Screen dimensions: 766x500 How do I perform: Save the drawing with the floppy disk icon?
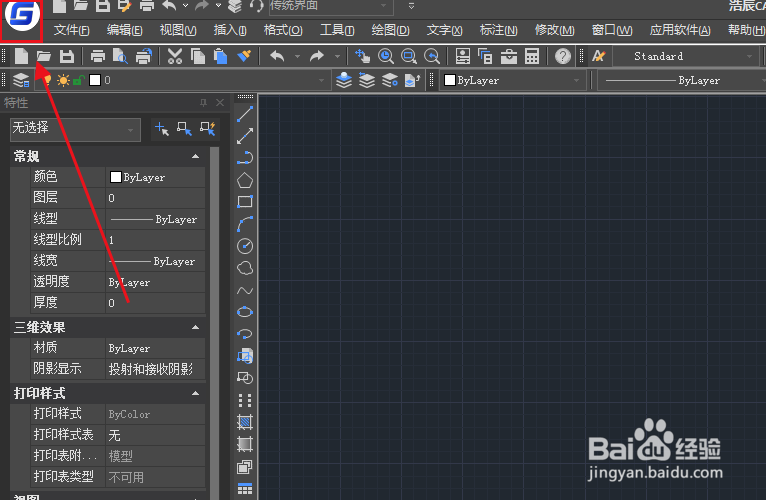coord(67,56)
